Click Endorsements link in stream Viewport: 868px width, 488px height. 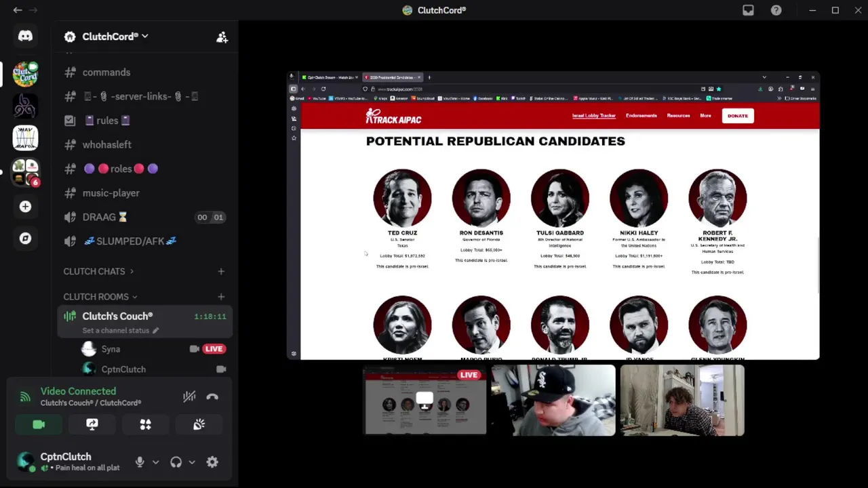click(x=641, y=116)
